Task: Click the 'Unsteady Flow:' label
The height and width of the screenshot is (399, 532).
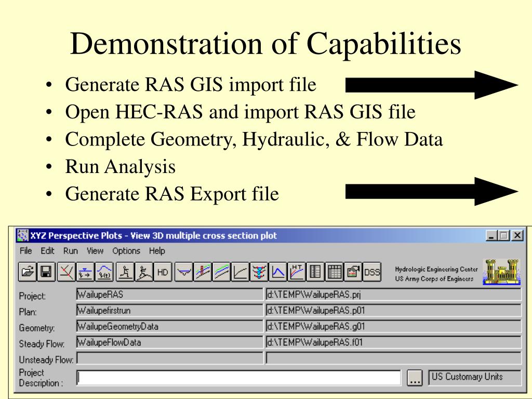Action: click(x=46, y=360)
